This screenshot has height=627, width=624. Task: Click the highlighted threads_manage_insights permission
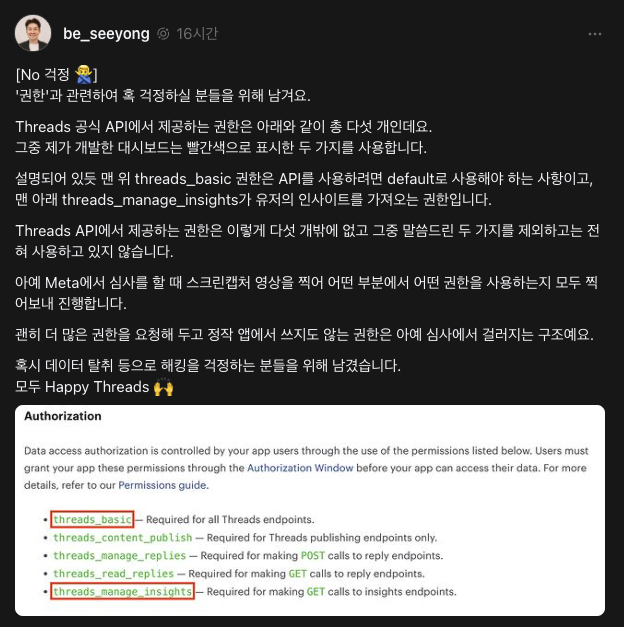pos(122,591)
